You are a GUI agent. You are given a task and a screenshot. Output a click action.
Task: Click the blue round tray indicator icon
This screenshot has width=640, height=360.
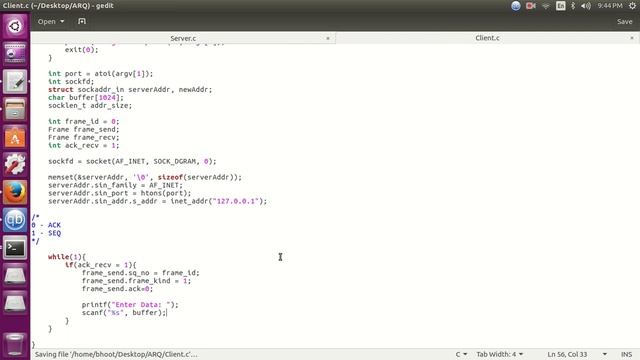[x=516, y=6]
